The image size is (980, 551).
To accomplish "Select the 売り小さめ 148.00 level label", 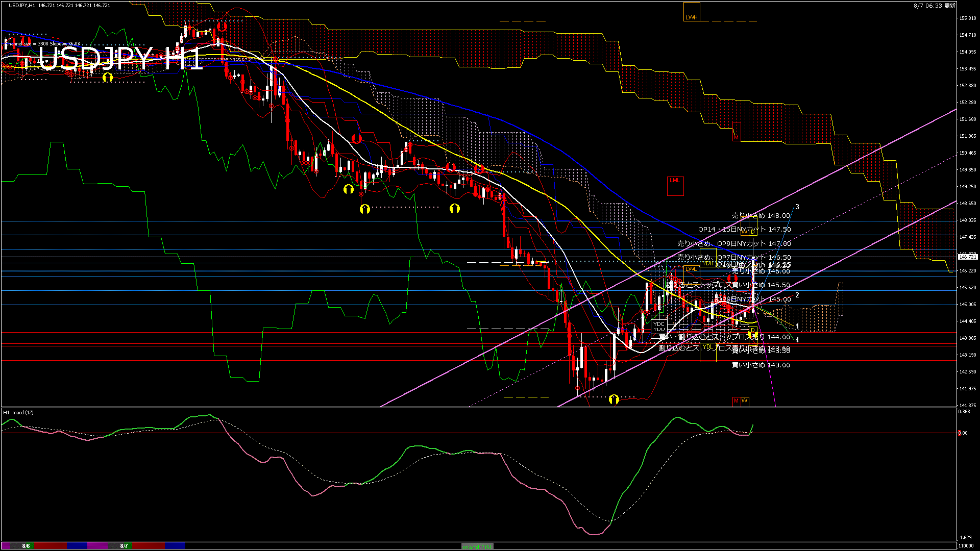I will pyautogui.click(x=761, y=216).
